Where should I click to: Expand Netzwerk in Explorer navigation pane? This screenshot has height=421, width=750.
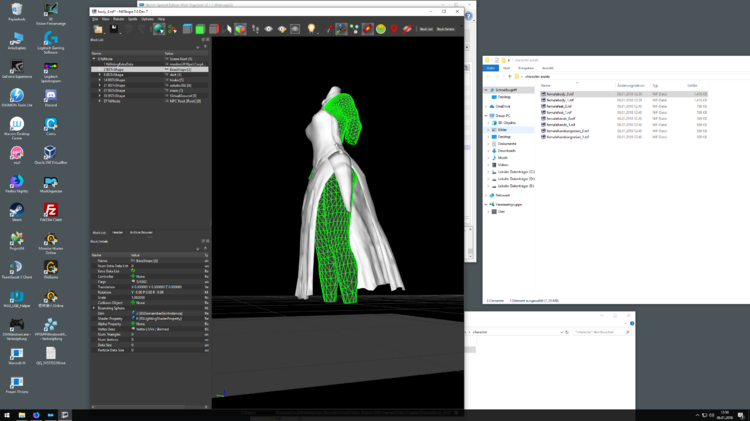point(486,195)
